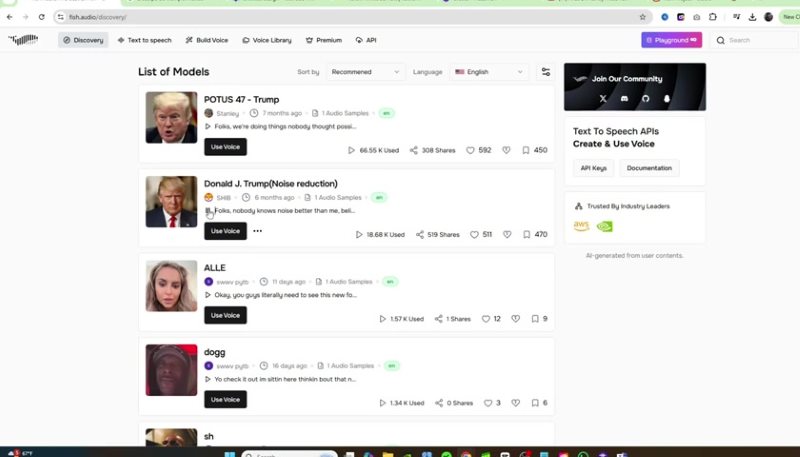Open the Discovery tab
Viewport: 800px width, 457px height.
pos(83,40)
